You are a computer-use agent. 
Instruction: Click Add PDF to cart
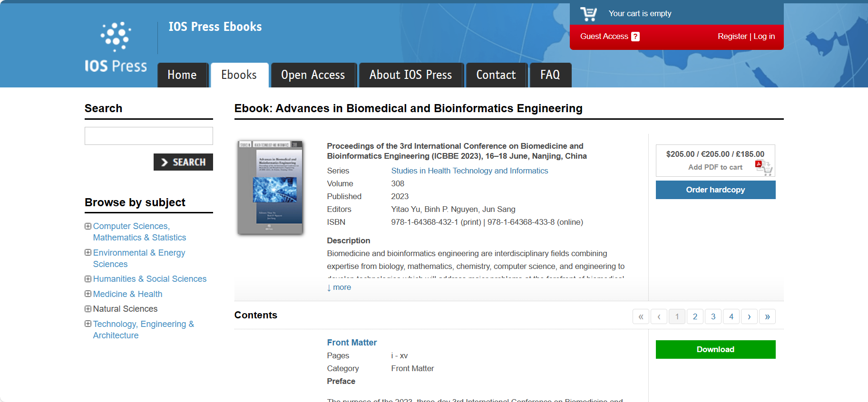(715, 167)
